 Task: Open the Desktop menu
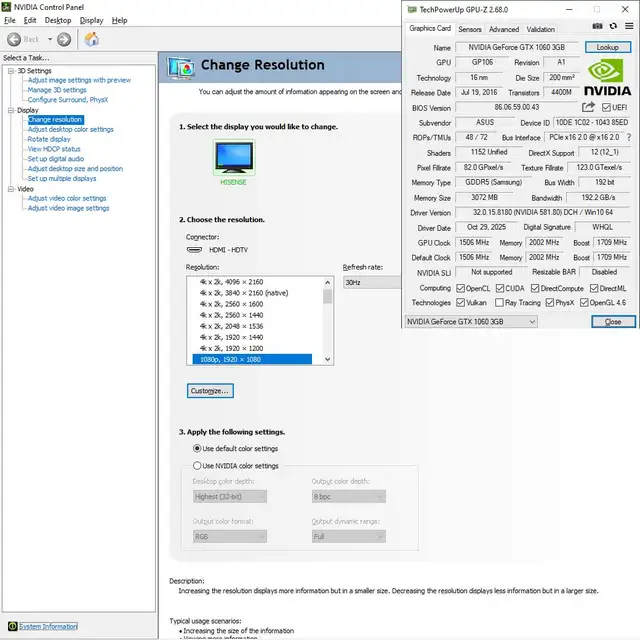click(x=58, y=20)
